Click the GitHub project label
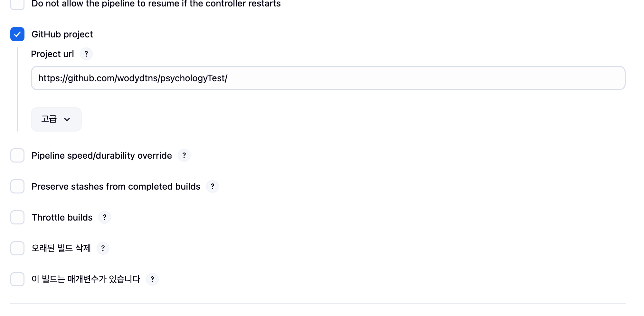644x316 pixels. 62,34
